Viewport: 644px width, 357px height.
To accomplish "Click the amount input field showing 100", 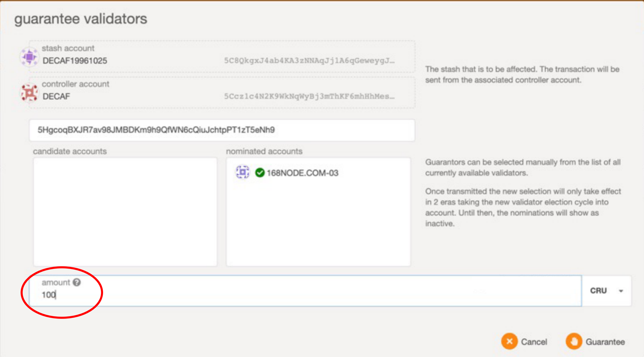I will (294, 295).
